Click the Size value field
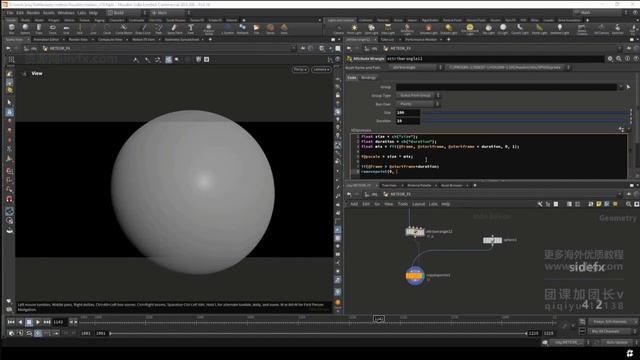The image size is (640, 360). coord(407,113)
